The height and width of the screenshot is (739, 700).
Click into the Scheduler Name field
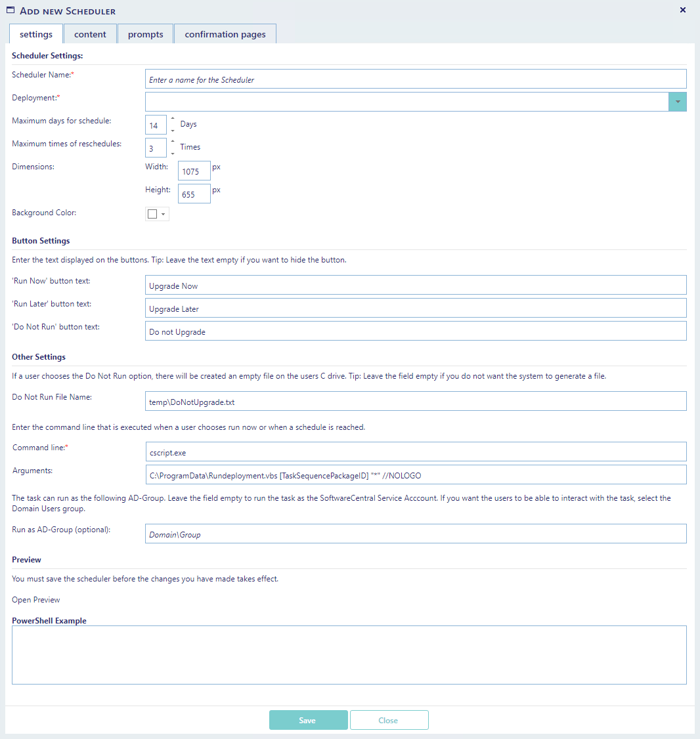click(415, 79)
